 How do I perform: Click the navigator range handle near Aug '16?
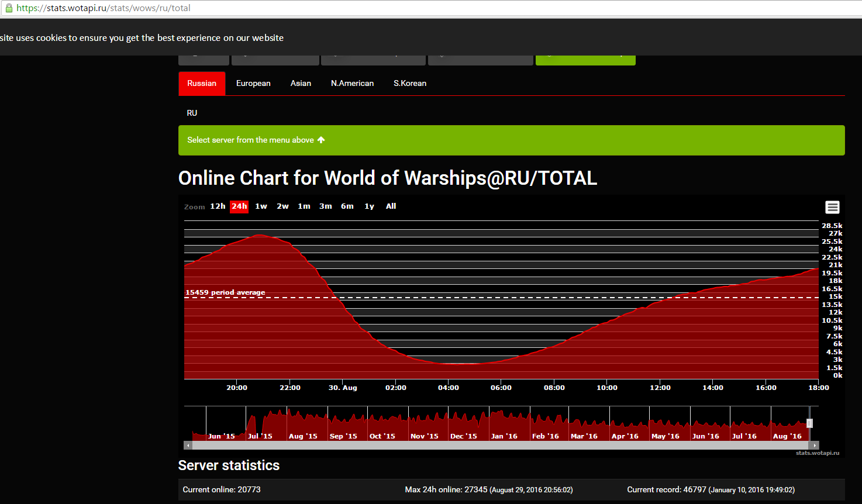tap(810, 423)
